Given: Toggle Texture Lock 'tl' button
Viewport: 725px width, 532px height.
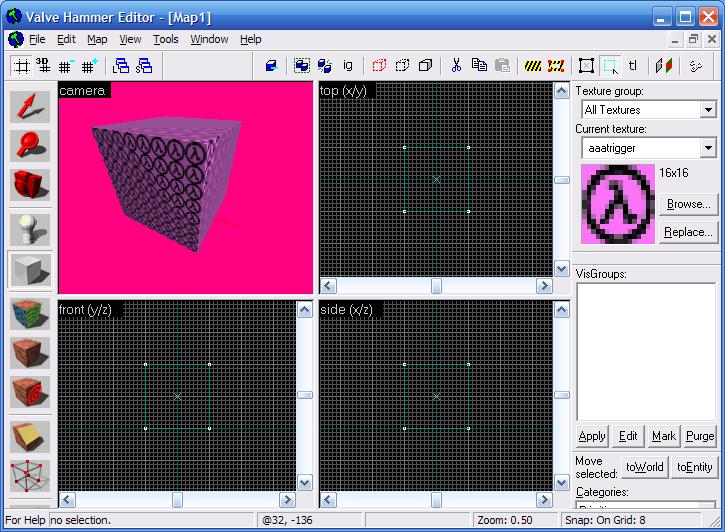Looking at the screenshot, I should pyautogui.click(x=633, y=66).
